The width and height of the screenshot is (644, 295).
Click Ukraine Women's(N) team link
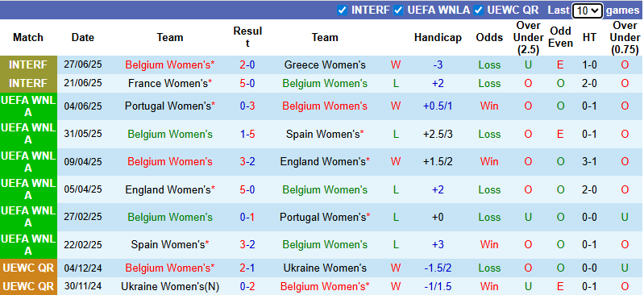point(169,287)
